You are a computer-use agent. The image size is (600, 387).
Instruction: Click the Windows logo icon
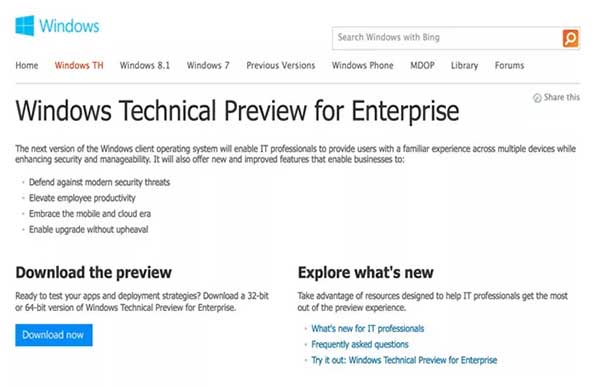click(25, 26)
